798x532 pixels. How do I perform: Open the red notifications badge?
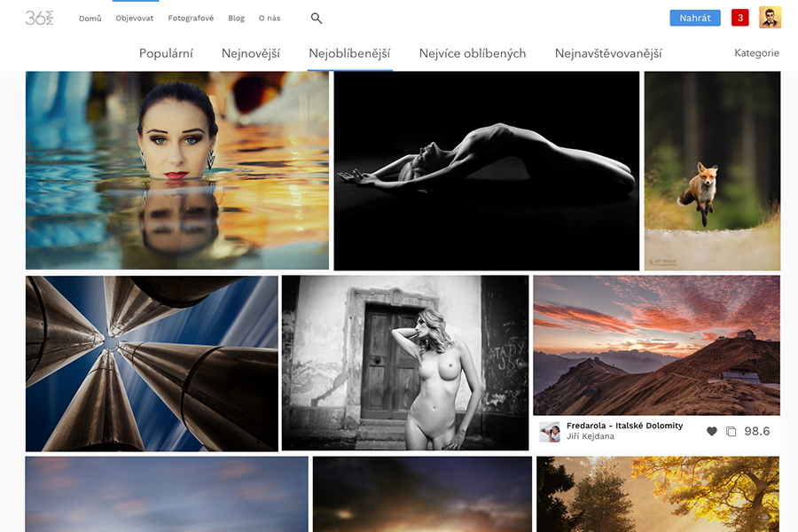click(x=739, y=18)
